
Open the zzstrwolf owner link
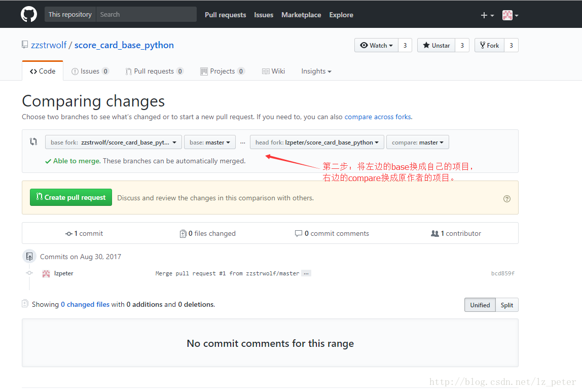pos(49,45)
